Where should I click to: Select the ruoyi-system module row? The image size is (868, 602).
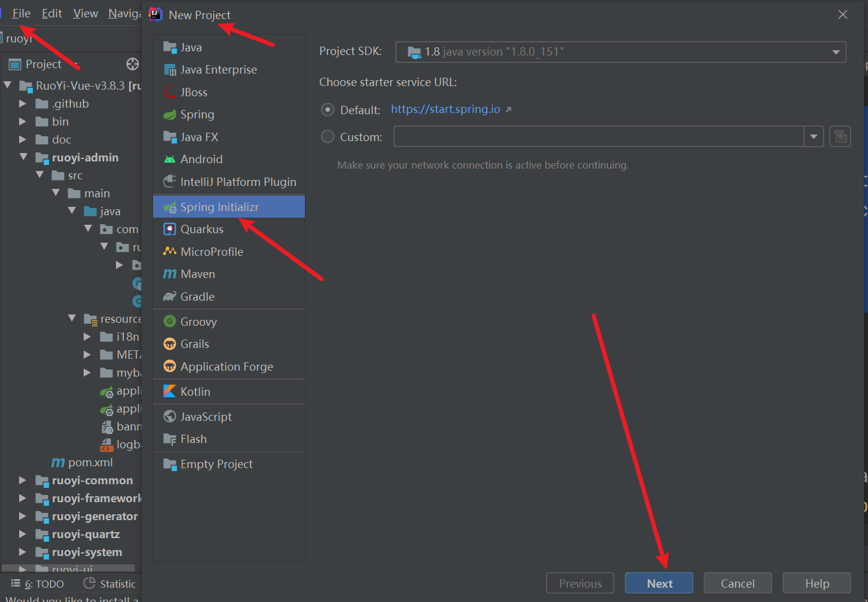(x=72, y=552)
